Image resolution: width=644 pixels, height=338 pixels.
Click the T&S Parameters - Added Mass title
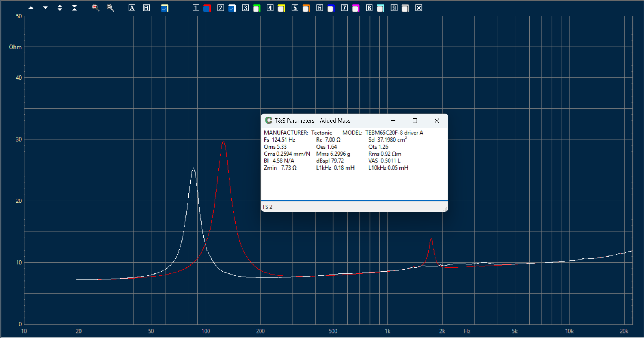pyautogui.click(x=312, y=121)
